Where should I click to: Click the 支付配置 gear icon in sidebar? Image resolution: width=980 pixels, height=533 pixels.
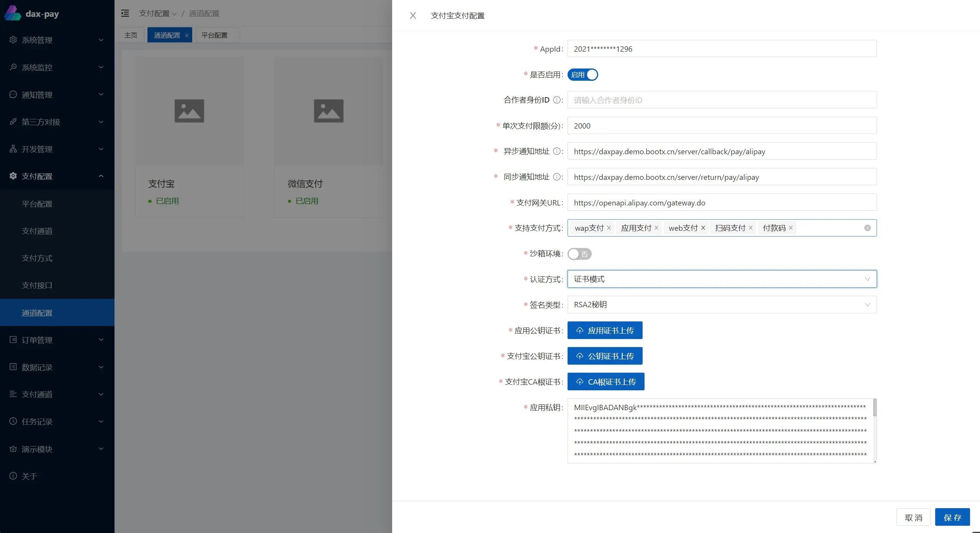(x=13, y=176)
